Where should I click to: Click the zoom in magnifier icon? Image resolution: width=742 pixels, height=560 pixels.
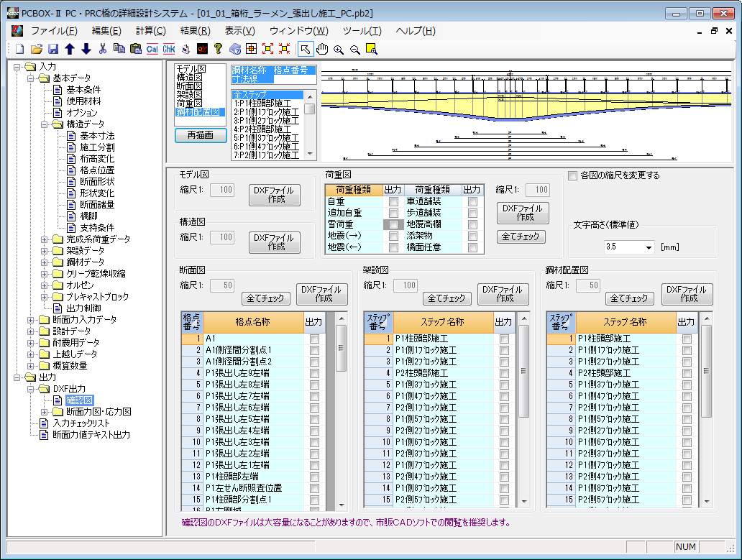tap(339, 49)
